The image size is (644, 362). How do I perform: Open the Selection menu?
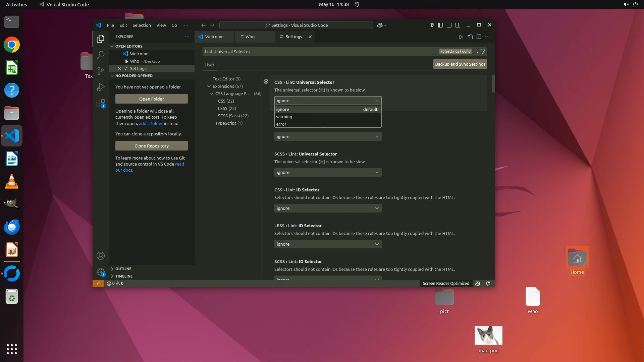click(141, 25)
